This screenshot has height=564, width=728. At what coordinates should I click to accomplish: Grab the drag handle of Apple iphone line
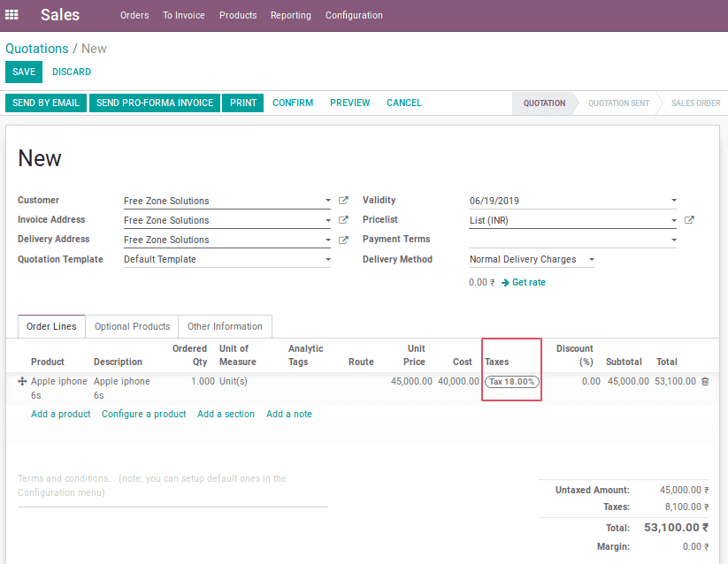(x=22, y=381)
